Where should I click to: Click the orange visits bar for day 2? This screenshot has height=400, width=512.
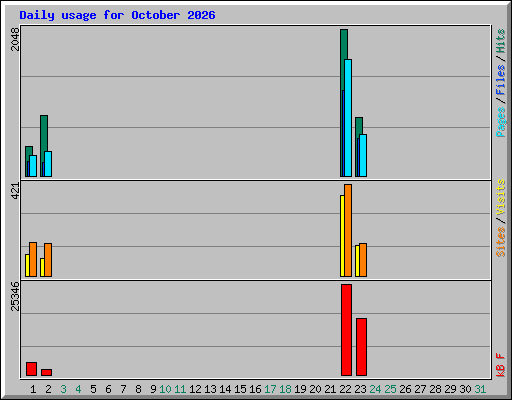pos(48,260)
